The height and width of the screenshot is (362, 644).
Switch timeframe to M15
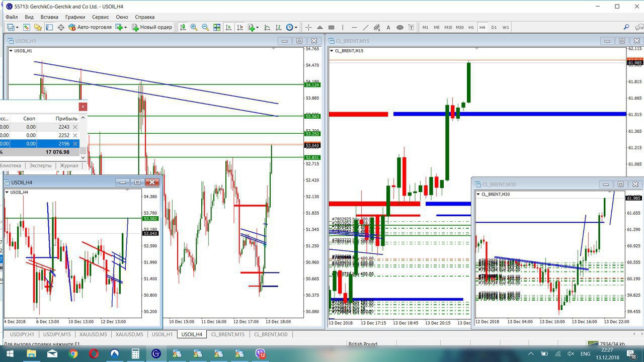pos(448,27)
